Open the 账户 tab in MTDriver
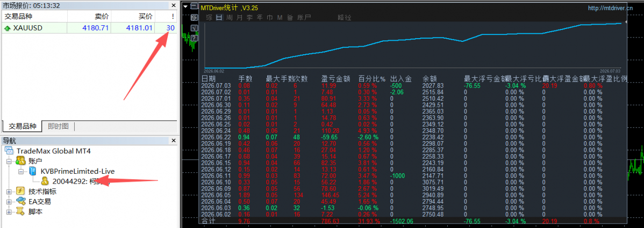 pyautogui.click(x=304, y=18)
